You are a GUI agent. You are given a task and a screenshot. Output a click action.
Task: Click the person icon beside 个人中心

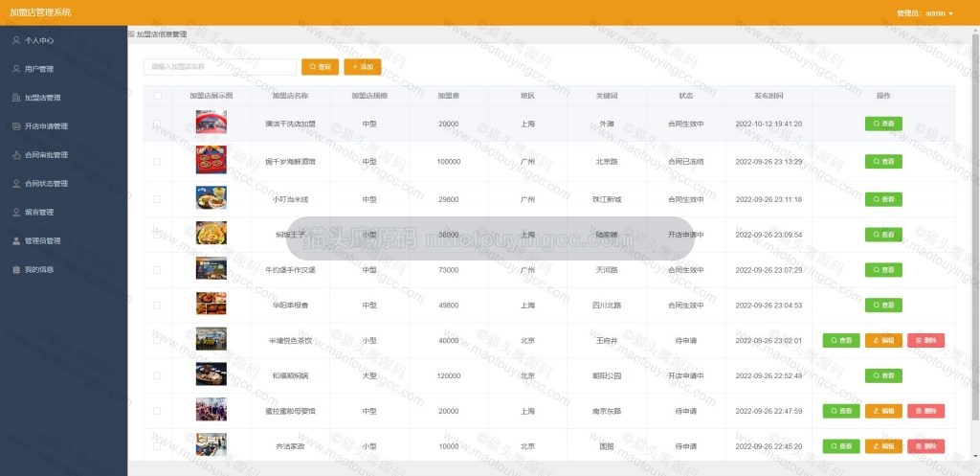pyautogui.click(x=16, y=40)
